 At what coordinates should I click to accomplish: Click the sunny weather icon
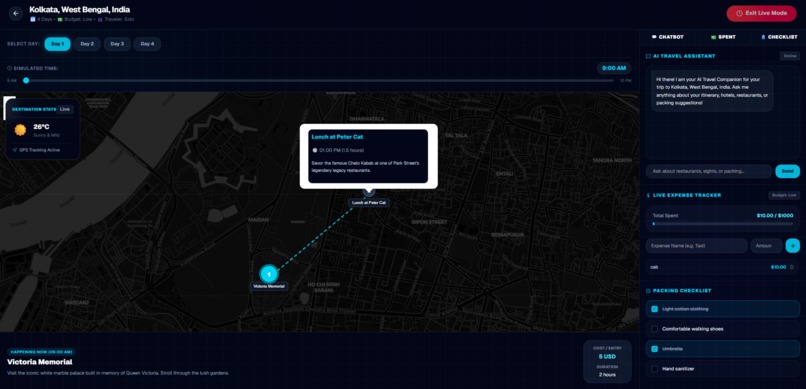click(x=21, y=130)
